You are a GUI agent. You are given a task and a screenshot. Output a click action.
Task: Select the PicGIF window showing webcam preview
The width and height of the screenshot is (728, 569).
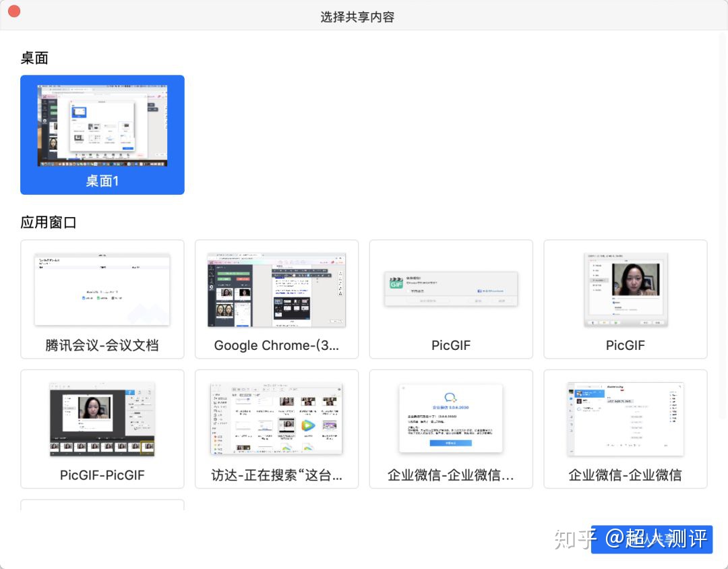pos(626,299)
